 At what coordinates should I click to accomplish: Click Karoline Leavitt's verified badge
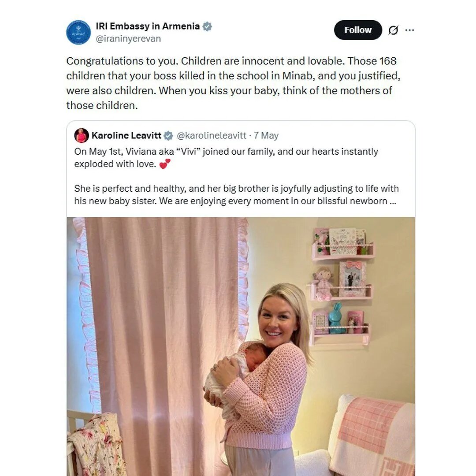pyautogui.click(x=168, y=135)
